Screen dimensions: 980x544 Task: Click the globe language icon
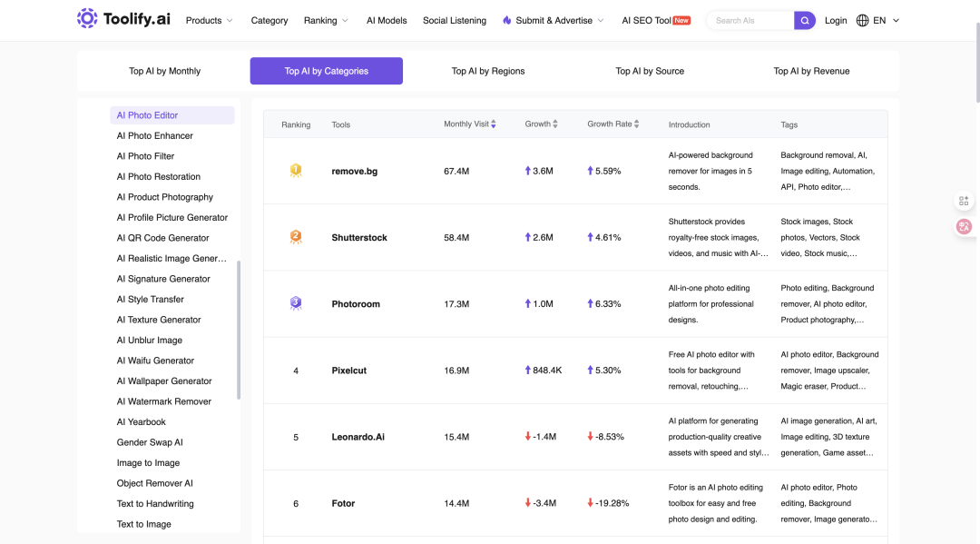point(863,21)
